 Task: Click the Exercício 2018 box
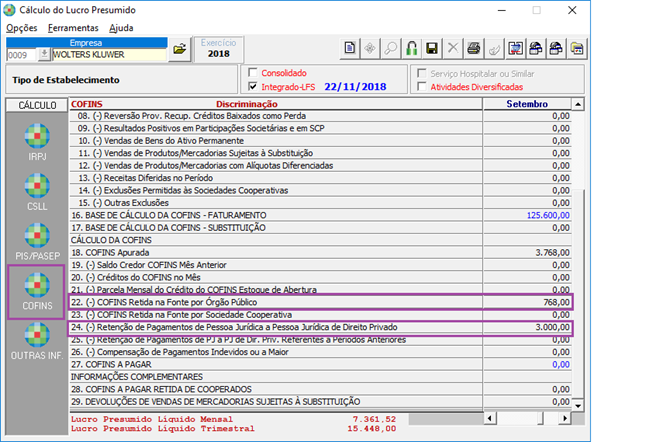(x=218, y=49)
